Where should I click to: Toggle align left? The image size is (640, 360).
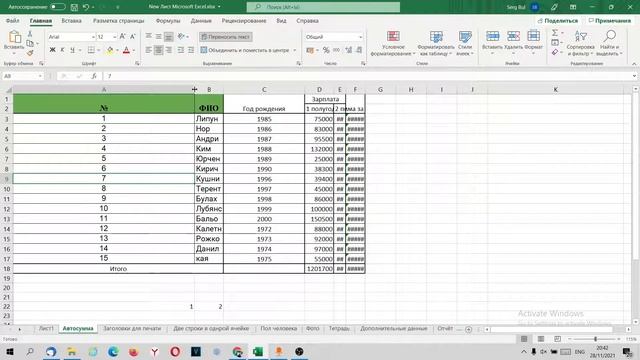[149, 50]
